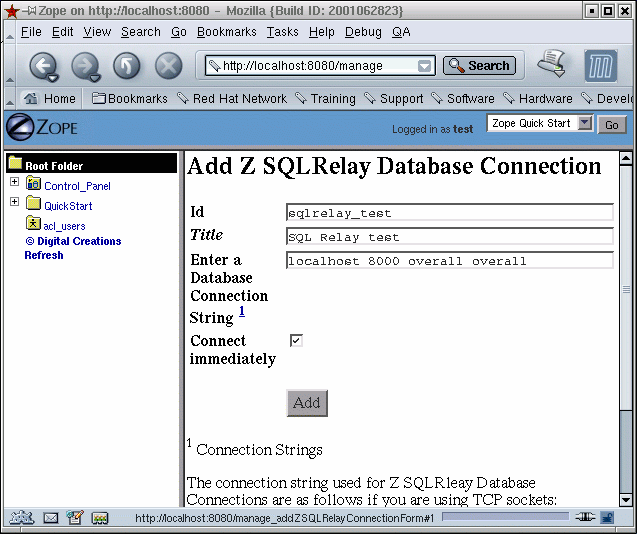Click the acl_users folder item
The image size is (637, 534).
(64, 226)
